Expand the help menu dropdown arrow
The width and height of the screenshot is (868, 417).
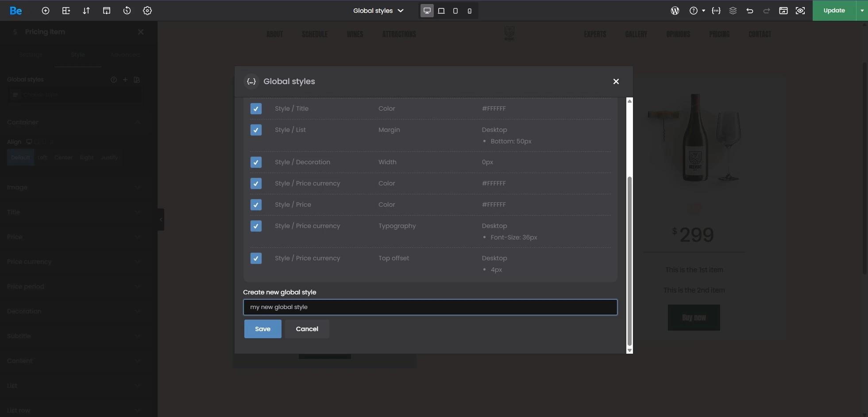(x=703, y=11)
